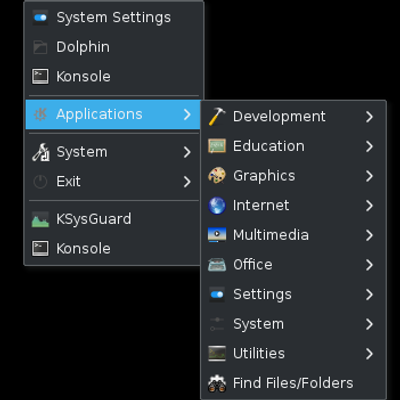Click the globe icon for Internet

217,205
